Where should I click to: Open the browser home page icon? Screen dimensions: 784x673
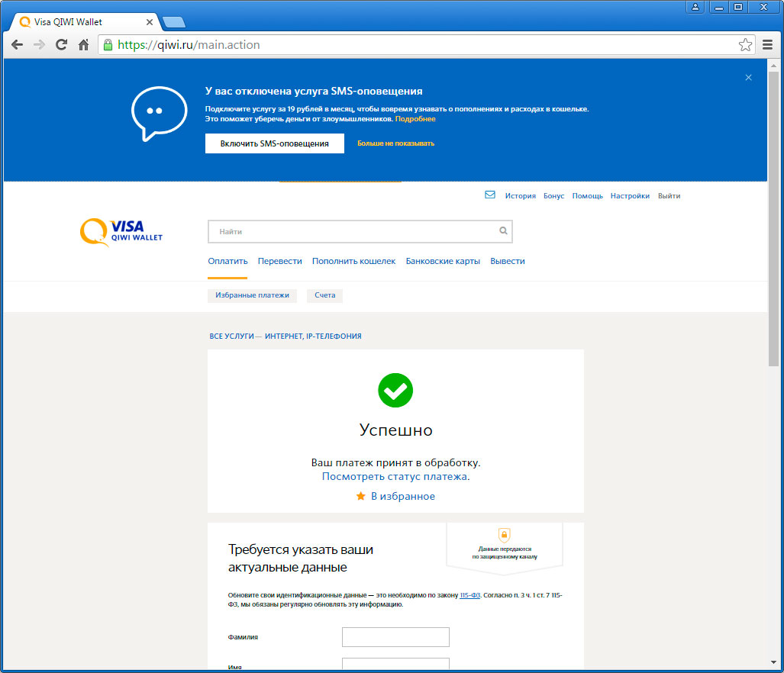(x=83, y=45)
